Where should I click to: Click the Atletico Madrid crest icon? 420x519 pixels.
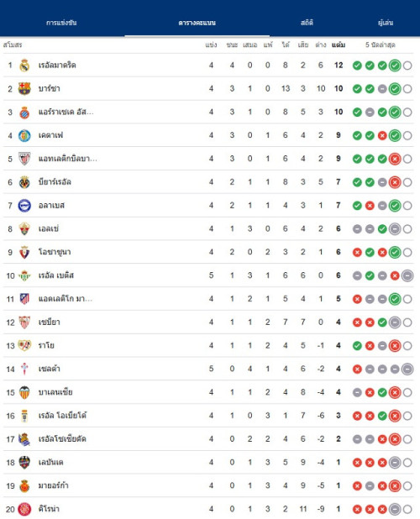(24, 299)
